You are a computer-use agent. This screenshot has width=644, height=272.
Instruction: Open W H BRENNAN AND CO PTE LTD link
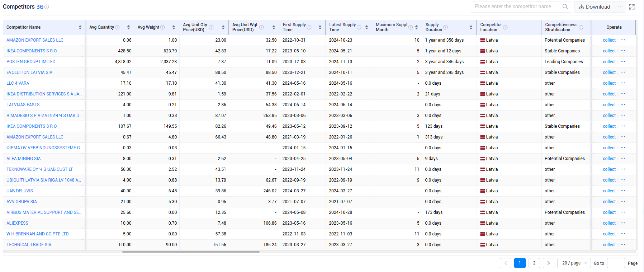tap(38, 234)
